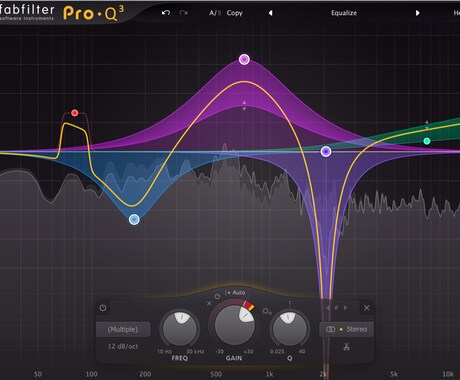The height and width of the screenshot is (380, 460).
Task: Copy settings with the Copy button
Action: pyautogui.click(x=234, y=13)
